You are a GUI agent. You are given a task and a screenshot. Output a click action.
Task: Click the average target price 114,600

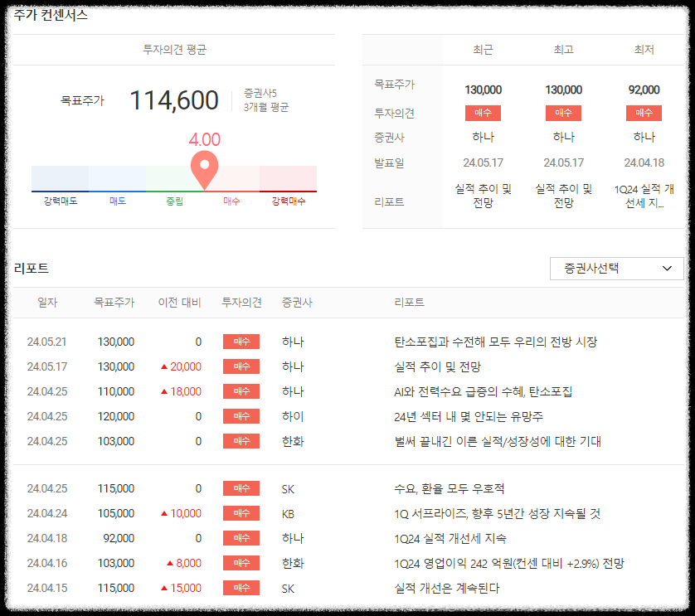point(174,100)
